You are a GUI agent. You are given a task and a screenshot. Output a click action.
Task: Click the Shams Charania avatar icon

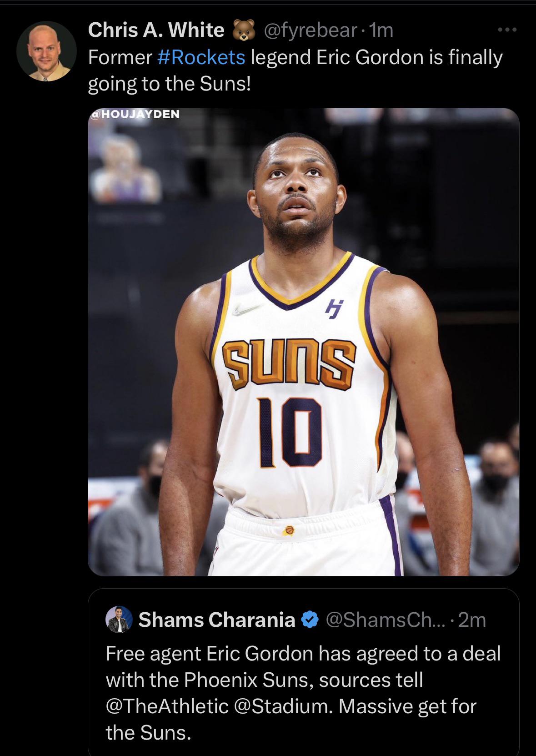tap(119, 620)
